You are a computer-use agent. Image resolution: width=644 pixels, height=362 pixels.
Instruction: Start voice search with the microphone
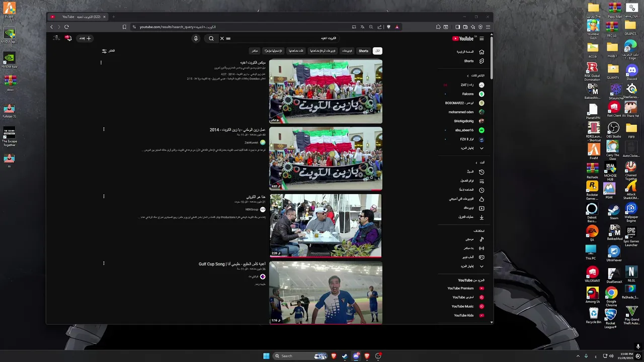pos(196,38)
